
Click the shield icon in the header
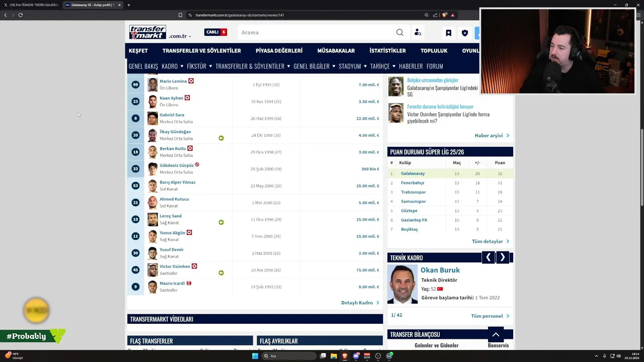[464, 33]
